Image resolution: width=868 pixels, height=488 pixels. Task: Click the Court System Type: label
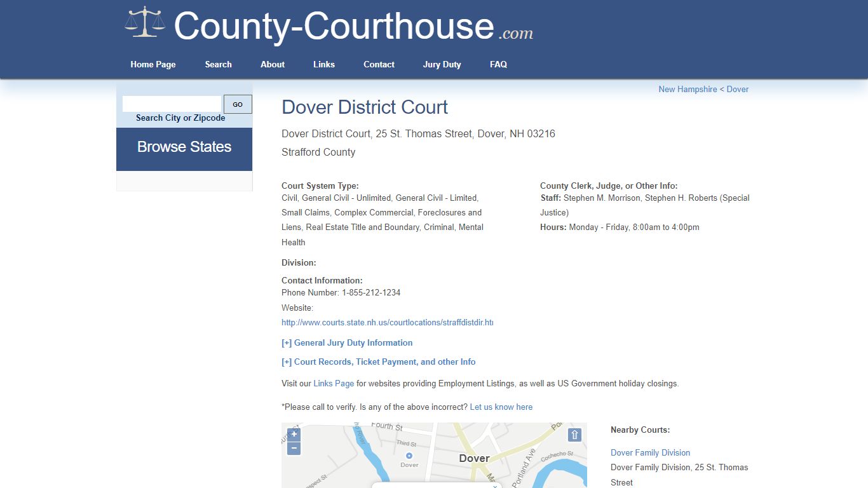(320, 186)
